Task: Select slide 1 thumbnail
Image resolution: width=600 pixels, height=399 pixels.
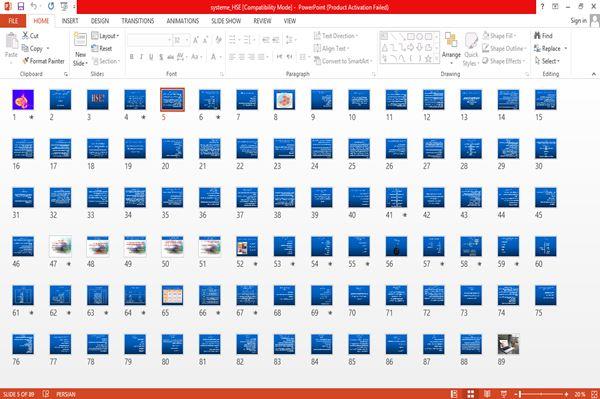Action: 23,99
